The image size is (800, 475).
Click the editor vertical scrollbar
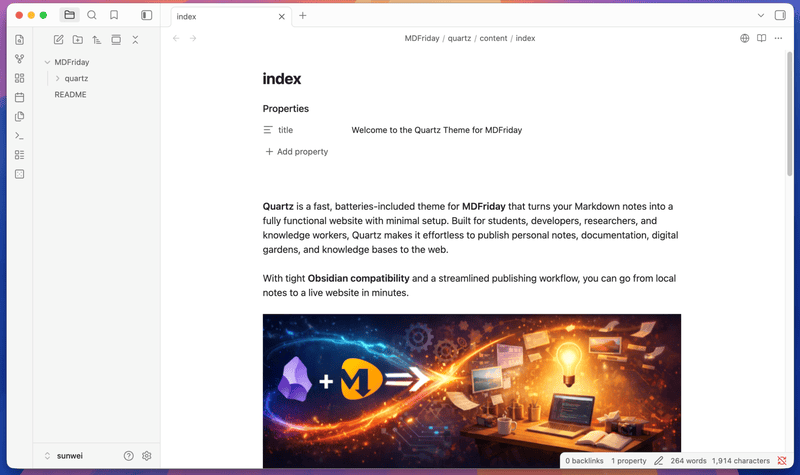coord(789,114)
